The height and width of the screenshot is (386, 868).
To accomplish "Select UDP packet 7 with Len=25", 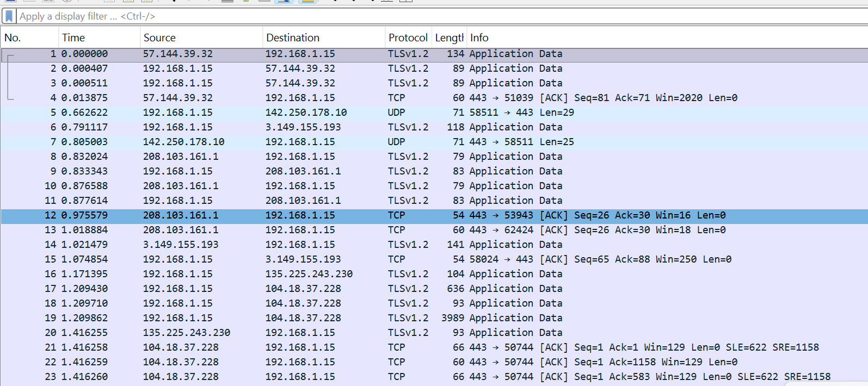I will click(434, 142).
